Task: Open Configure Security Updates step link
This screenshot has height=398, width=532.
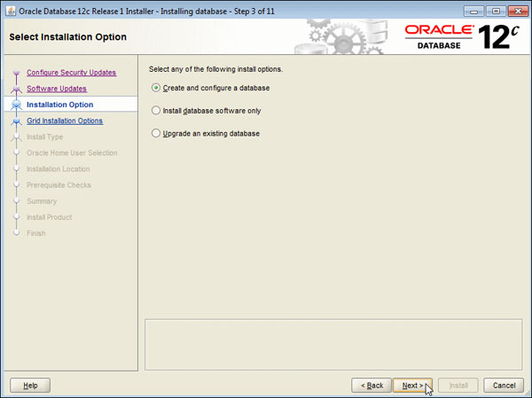Action: 71,73
